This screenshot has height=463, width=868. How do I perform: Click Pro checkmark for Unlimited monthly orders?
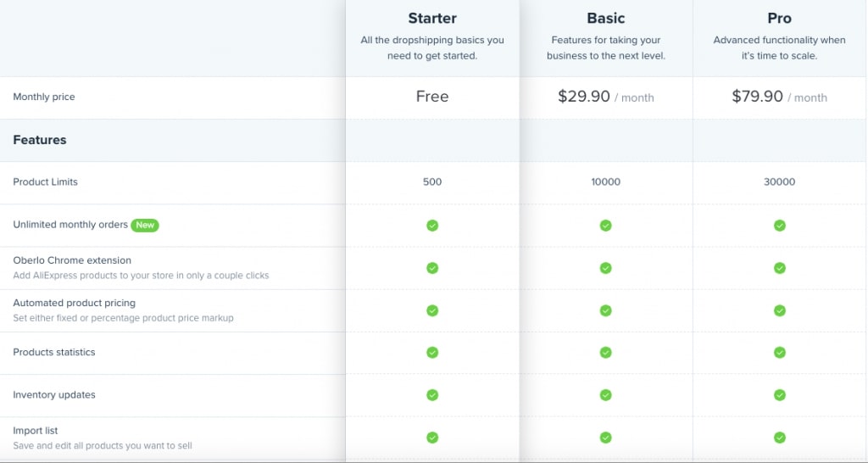(779, 226)
